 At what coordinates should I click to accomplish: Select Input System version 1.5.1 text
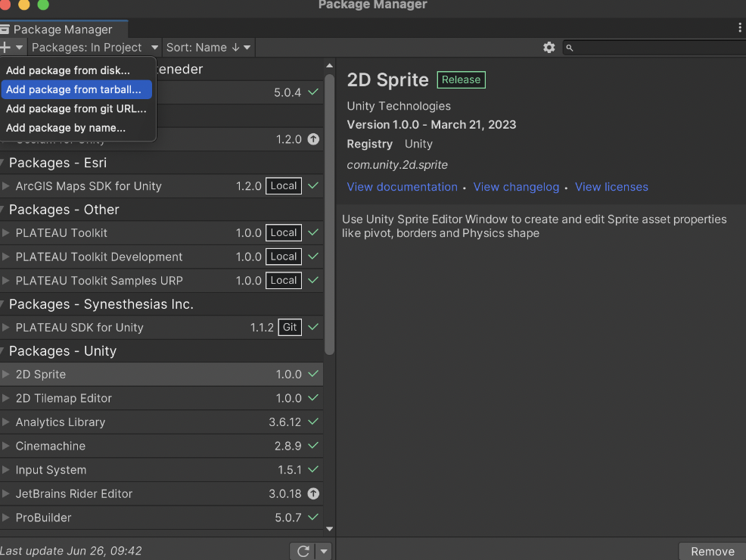[x=290, y=470]
